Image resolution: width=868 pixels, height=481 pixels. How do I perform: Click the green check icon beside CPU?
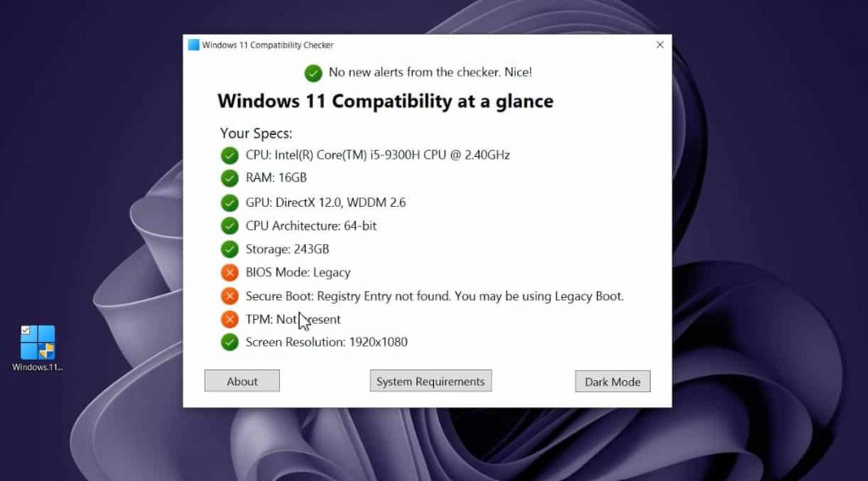pos(229,155)
